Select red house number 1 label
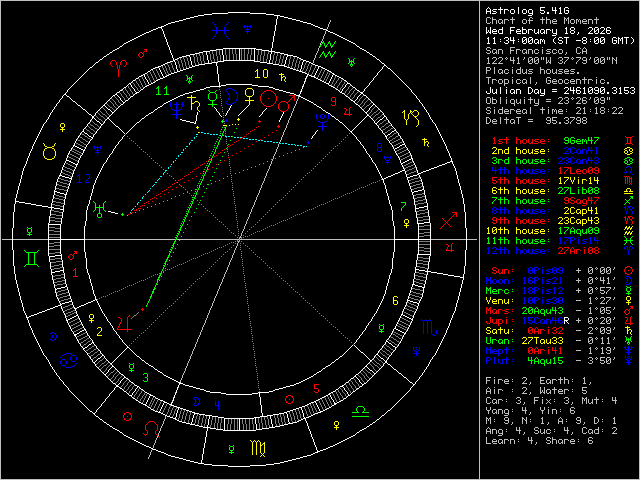Viewport: 640px width, 480px height. click(75, 273)
